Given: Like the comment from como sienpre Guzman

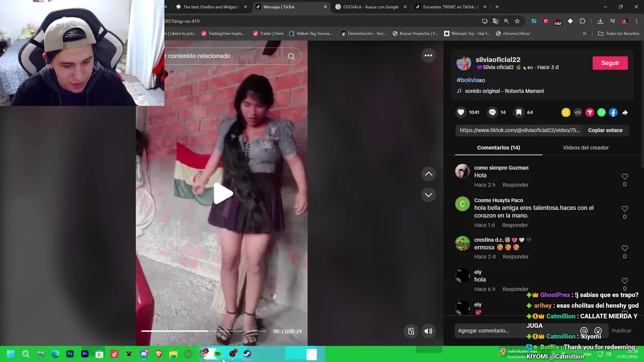Looking at the screenshot, I should point(625,176).
